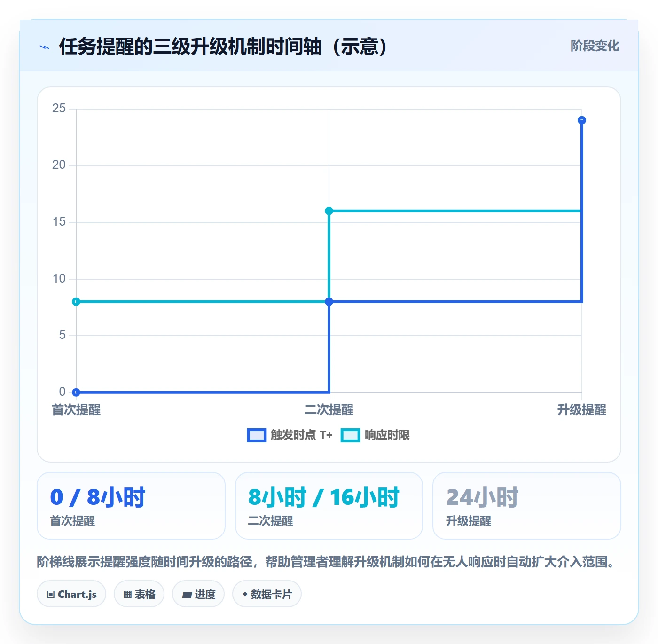The height and width of the screenshot is (644, 658).
Task: Select the 进度 tag chip
Action: [198, 594]
